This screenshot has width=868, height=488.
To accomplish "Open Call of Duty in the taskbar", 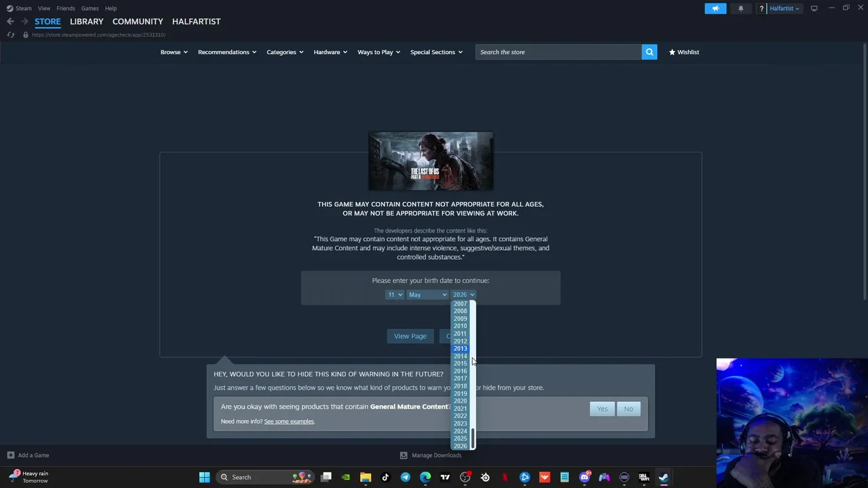I will (644, 477).
